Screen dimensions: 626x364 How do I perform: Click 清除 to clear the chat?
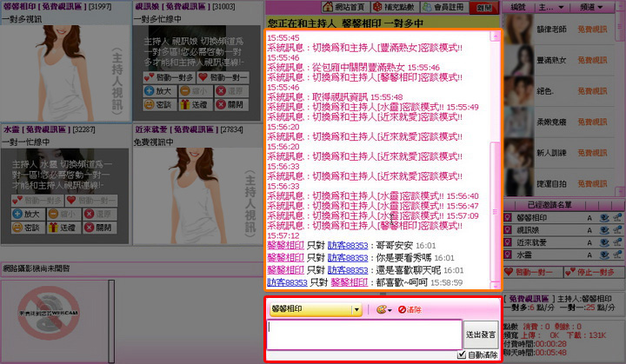click(x=410, y=309)
